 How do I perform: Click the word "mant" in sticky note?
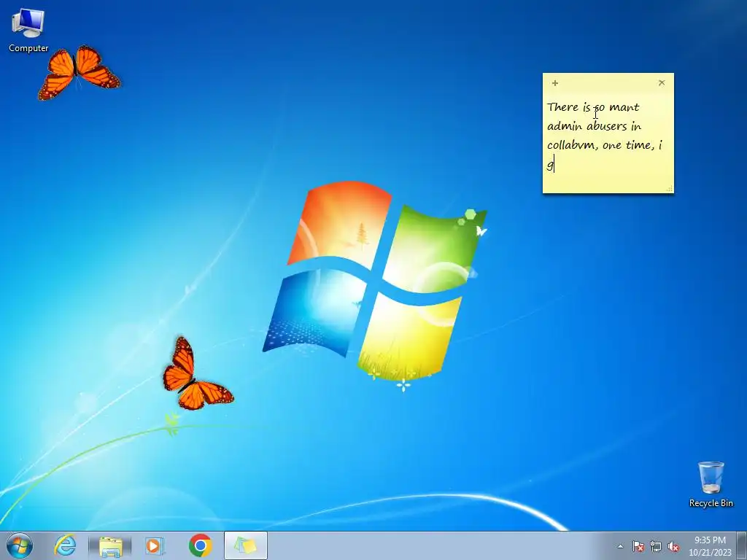pyautogui.click(x=624, y=107)
